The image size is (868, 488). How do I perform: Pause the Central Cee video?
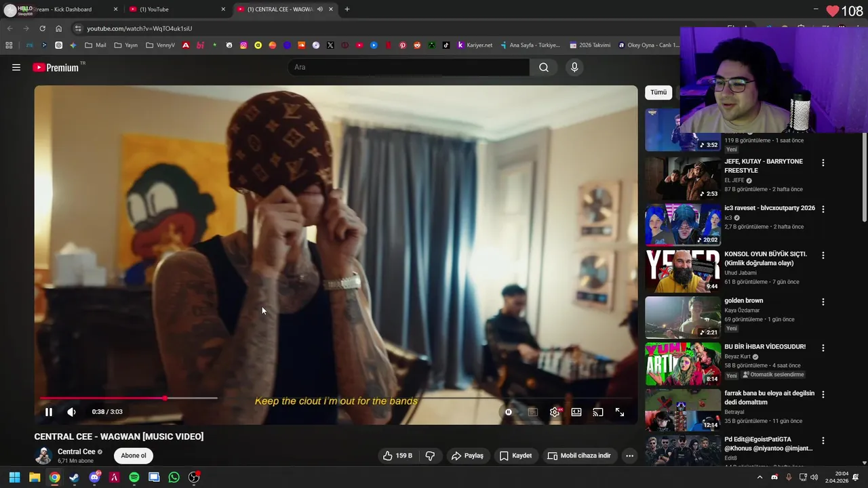pos(49,412)
